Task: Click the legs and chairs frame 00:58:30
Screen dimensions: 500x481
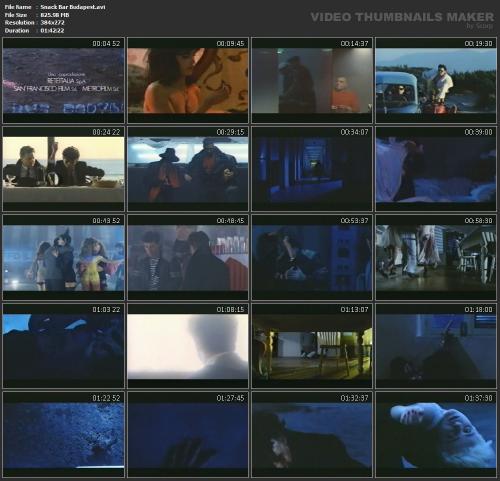Action: point(436,258)
